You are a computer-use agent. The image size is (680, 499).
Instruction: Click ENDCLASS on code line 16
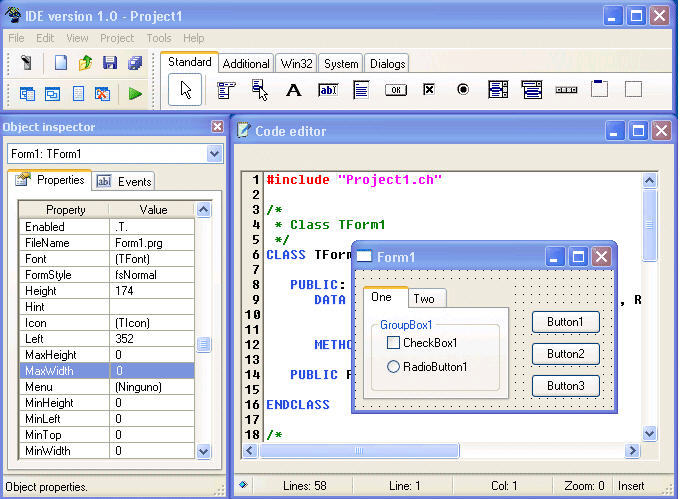coord(298,404)
